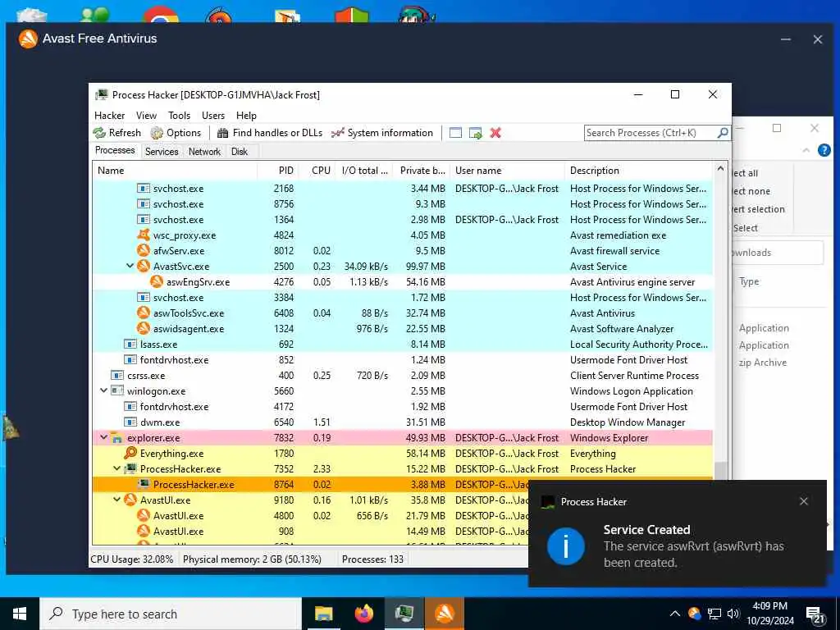Switch to the Network tab
The height and width of the screenshot is (630, 840).
204,152
